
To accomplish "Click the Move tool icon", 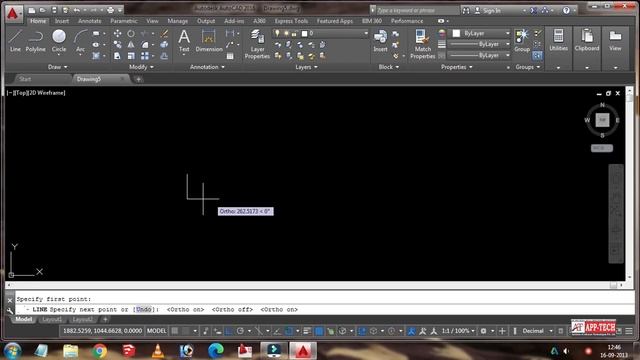I will pos(117,33).
